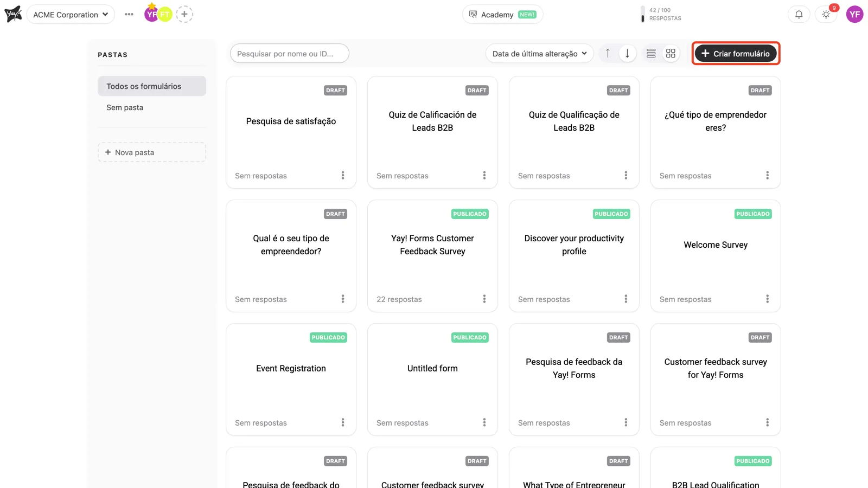Open options menu for Welcome Survey card
Image resolution: width=868 pixels, height=488 pixels.
coord(767,299)
